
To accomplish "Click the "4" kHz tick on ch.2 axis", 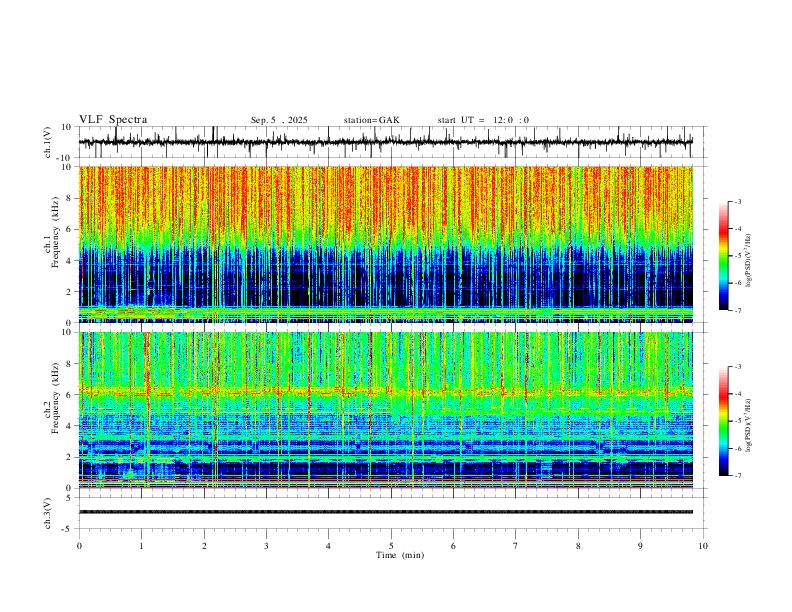I will (69, 426).
